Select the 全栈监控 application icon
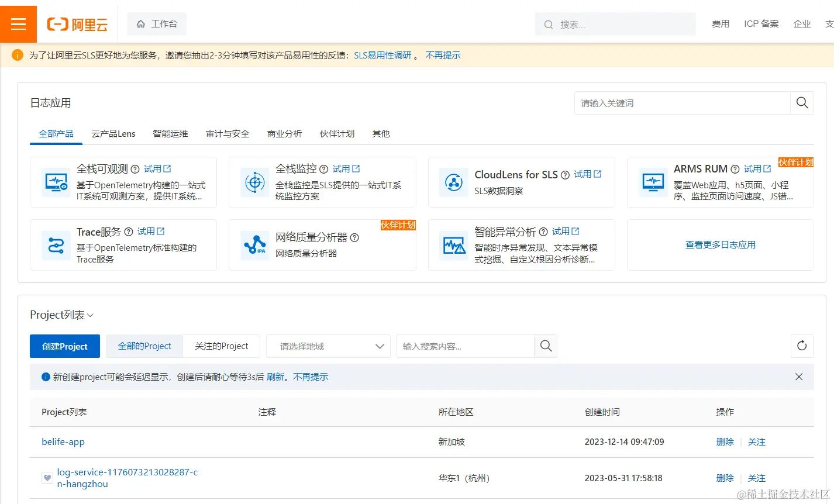The height and width of the screenshot is (504, 834). (x=254, y=182)
